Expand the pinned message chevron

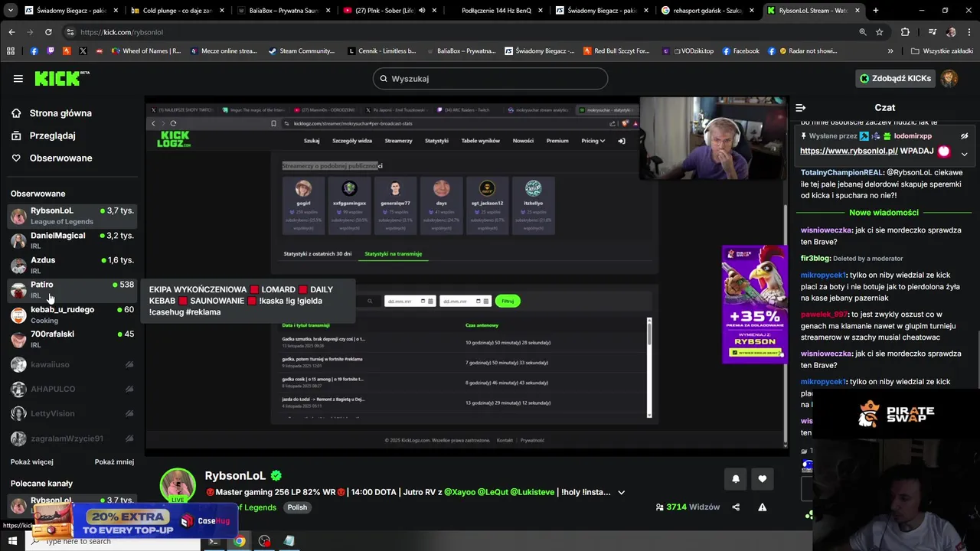965,154
